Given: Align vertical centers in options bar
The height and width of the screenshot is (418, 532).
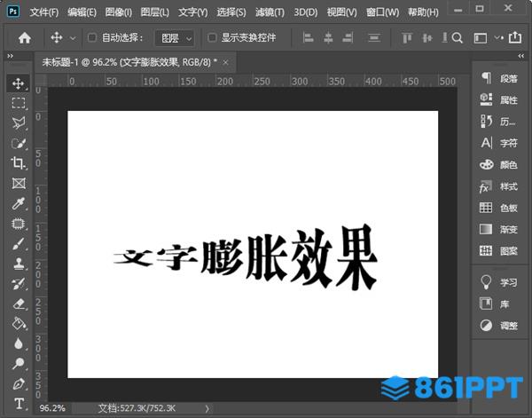Looking at the screenshot, I should [426, 37].
